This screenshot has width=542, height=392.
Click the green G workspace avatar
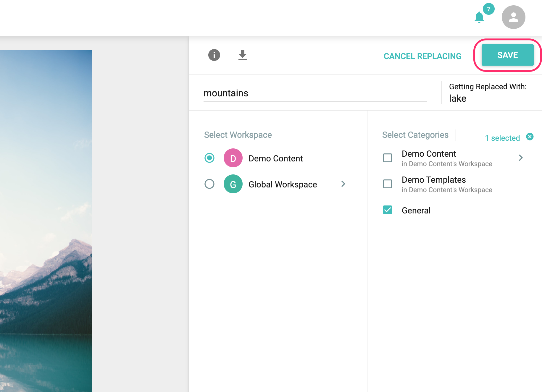click(233, 184)
